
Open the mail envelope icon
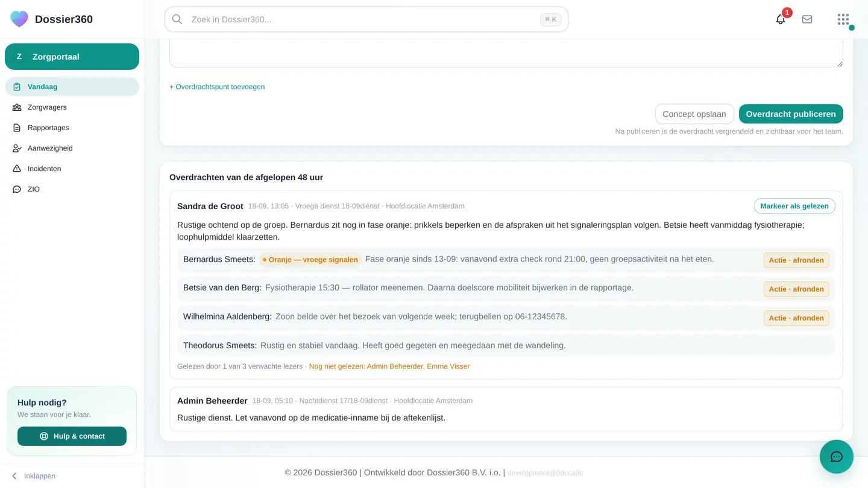[x=807, y=19]
